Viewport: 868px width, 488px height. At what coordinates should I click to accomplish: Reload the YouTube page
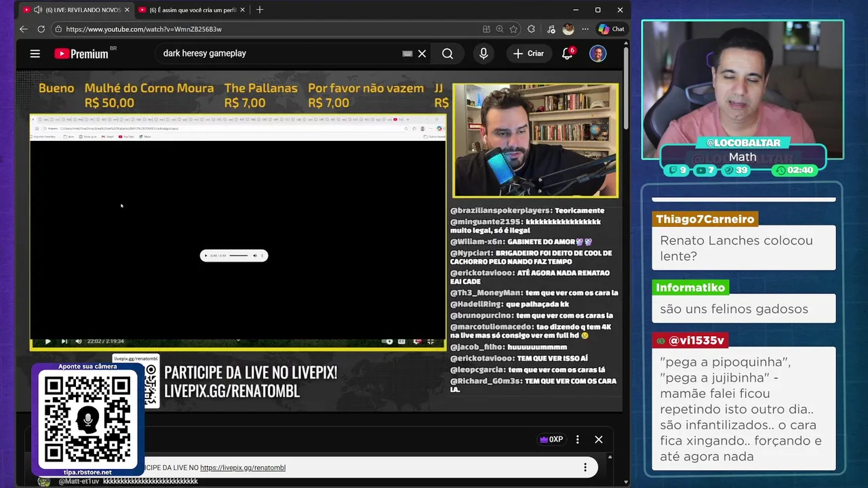(41, 29)
